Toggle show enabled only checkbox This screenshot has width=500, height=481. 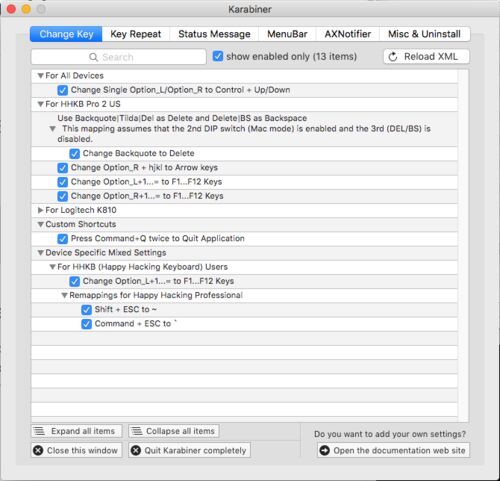point(218,56)
